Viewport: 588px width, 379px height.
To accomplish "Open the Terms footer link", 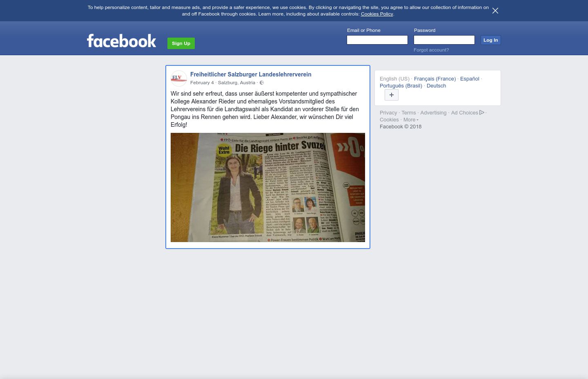I will coord(408,113).
